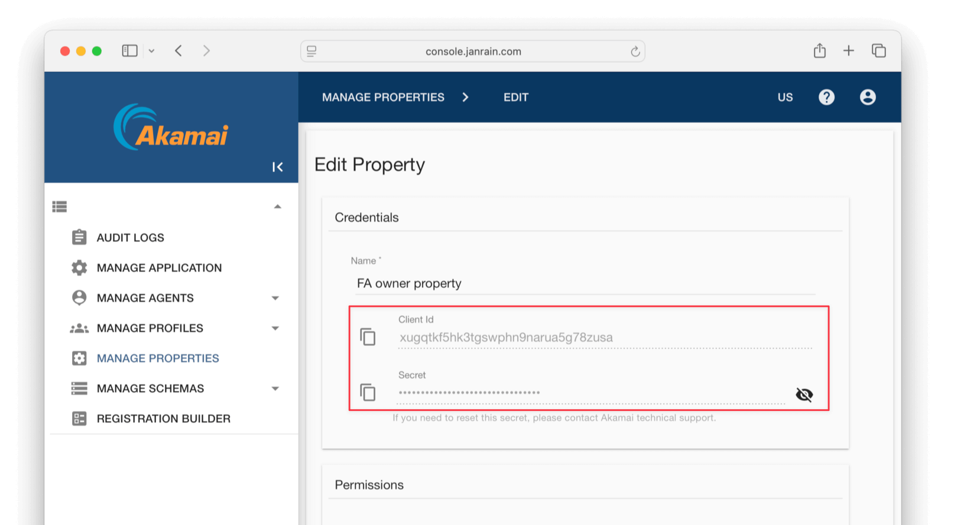This screenshot has width=980, height=525.
Task: Expand the Manage Profiles submenu arrow
Action: coord(275,328)
